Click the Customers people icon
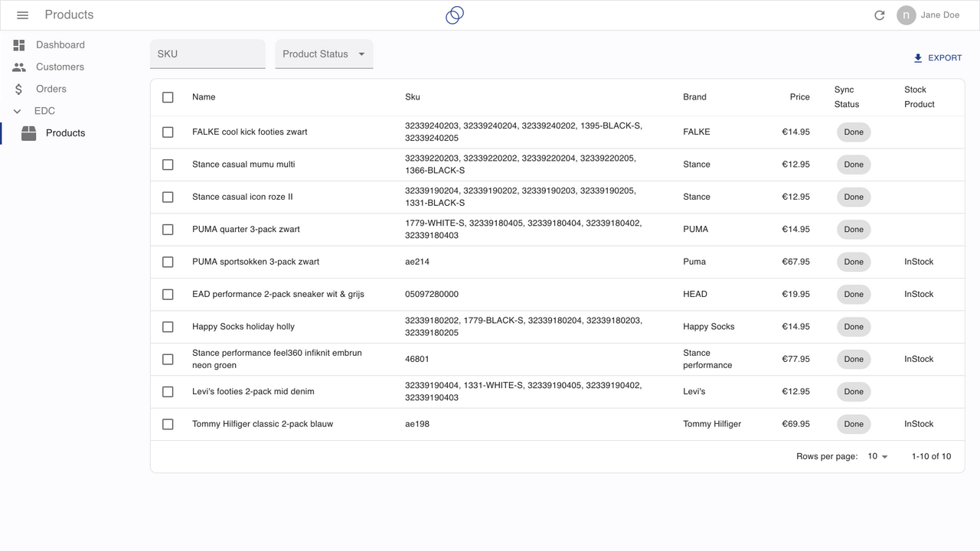The image size is (980, 551). tap(19, 67)
